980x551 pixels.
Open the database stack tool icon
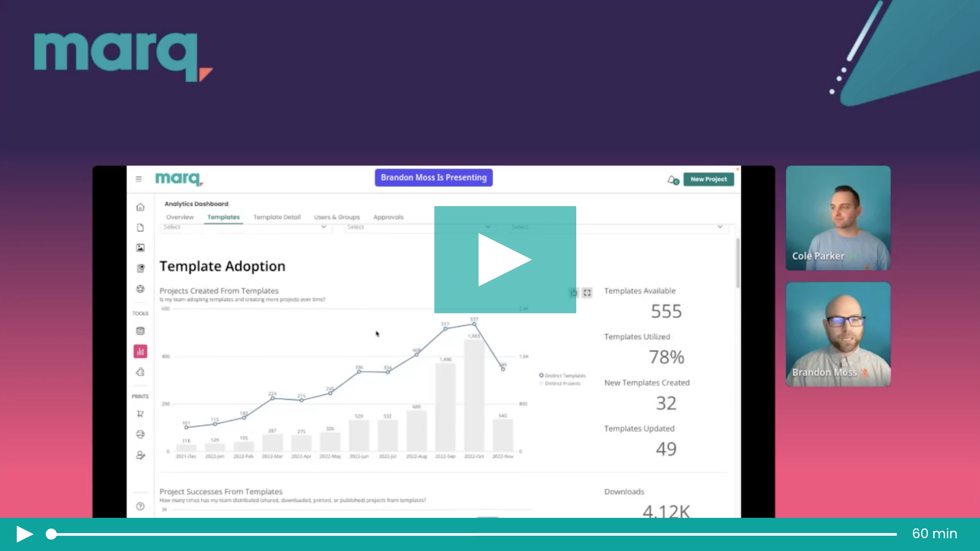pyautogui.click(x=140, y=331)
